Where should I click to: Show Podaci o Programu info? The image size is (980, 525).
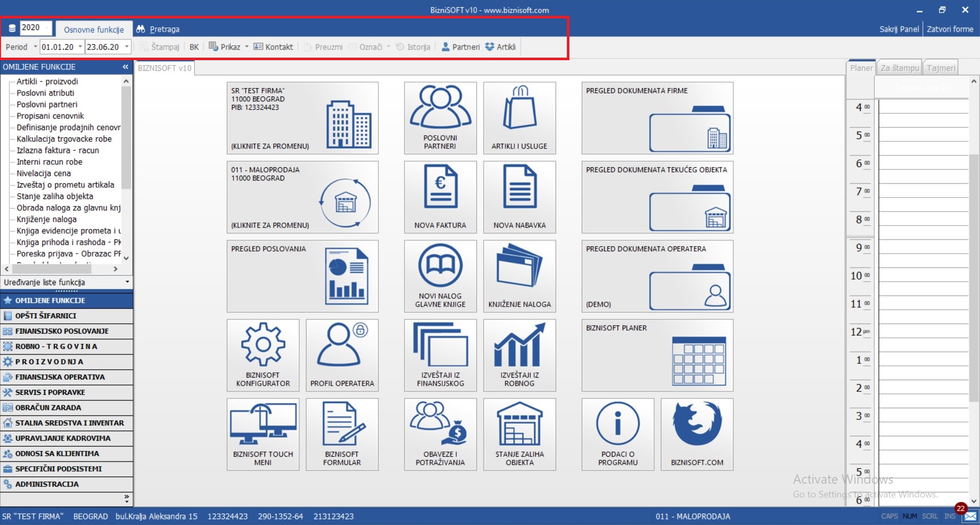618,434
